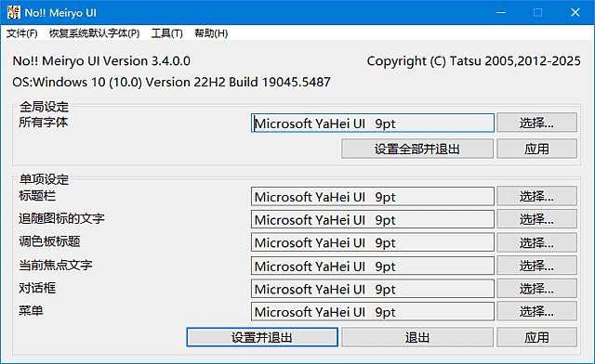Click the OS version text line
Image resolution: width=595 pixels, height=364 pixels.
click(x=171, y=82)
